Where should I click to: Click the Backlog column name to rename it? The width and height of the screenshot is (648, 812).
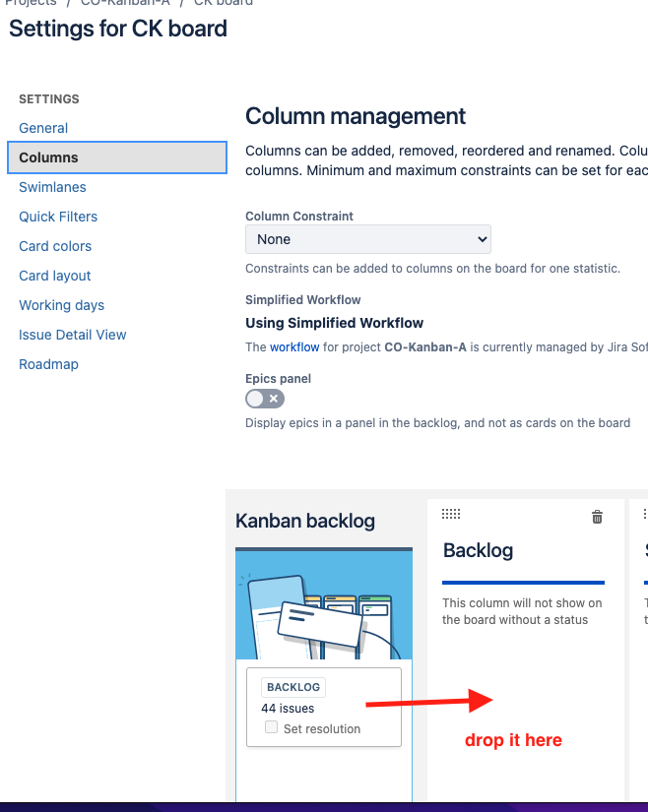[478, 550]
